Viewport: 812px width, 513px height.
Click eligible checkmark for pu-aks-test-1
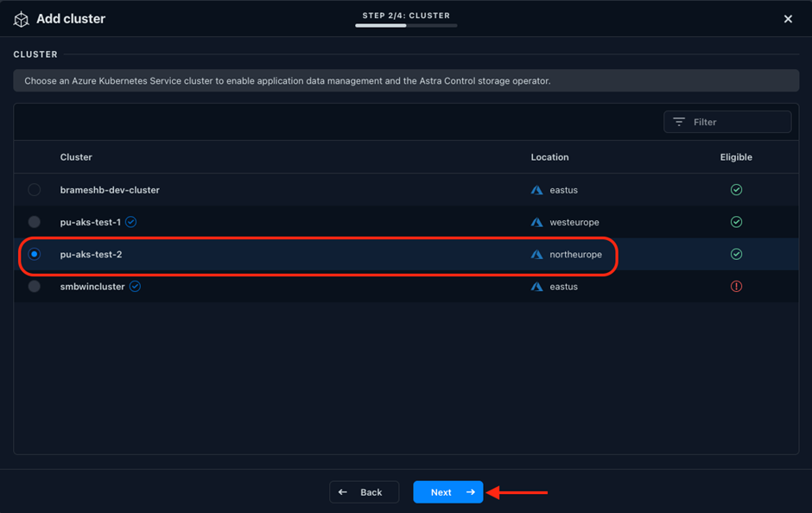coord(736,222)
